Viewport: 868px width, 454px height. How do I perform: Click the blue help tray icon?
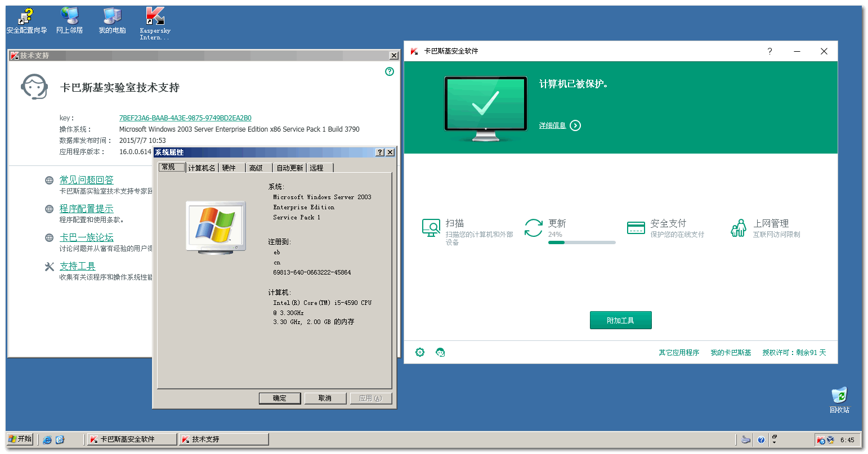tap(761, 440)
